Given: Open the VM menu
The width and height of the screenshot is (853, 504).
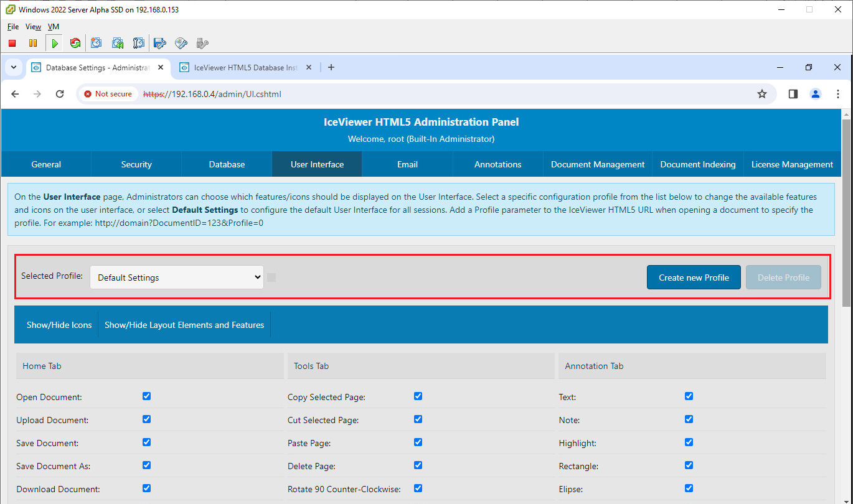Looking at the screenshot, I should 54,27.
